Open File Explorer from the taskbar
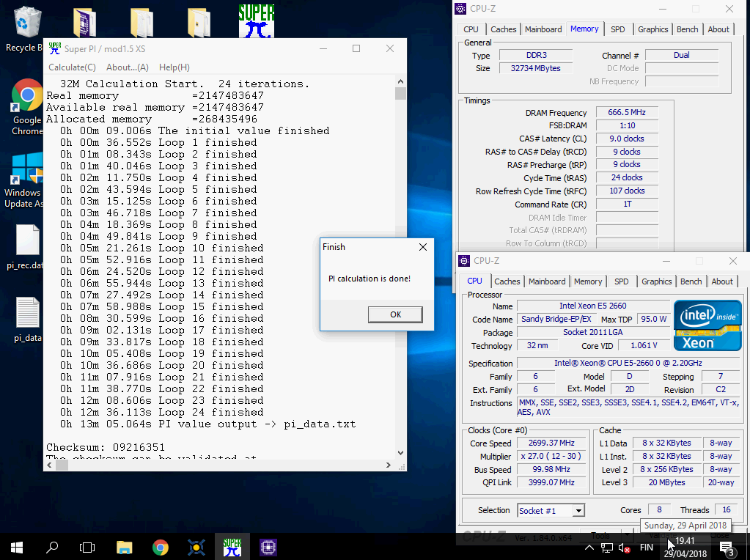Image resolution: width=750 pixels, height=560 pixels. click(x=125, y=547)
